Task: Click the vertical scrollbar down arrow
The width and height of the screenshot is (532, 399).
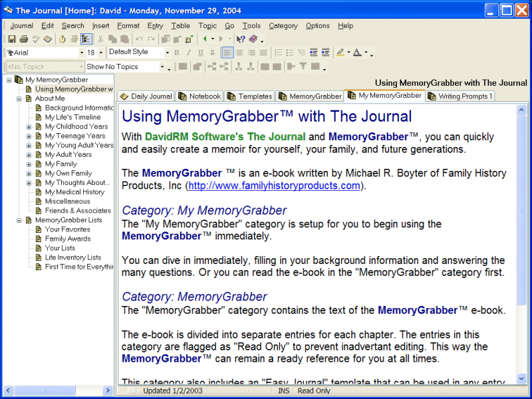Action: click(522, 379)
